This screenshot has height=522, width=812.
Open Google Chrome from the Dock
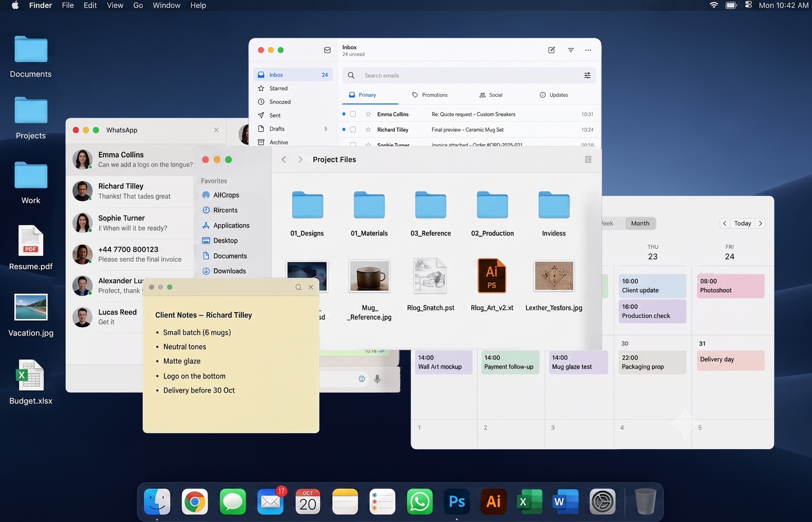coord(195,502)
